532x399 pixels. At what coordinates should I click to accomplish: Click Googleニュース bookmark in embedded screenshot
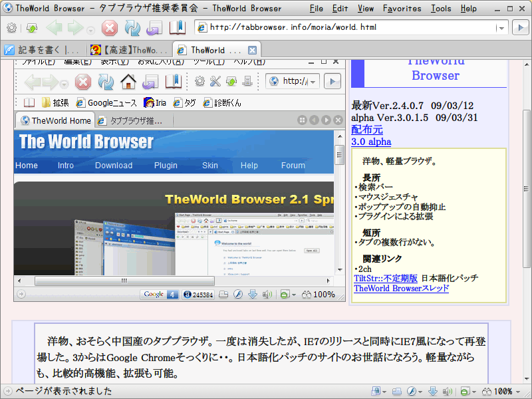click(x=106, y=102)
